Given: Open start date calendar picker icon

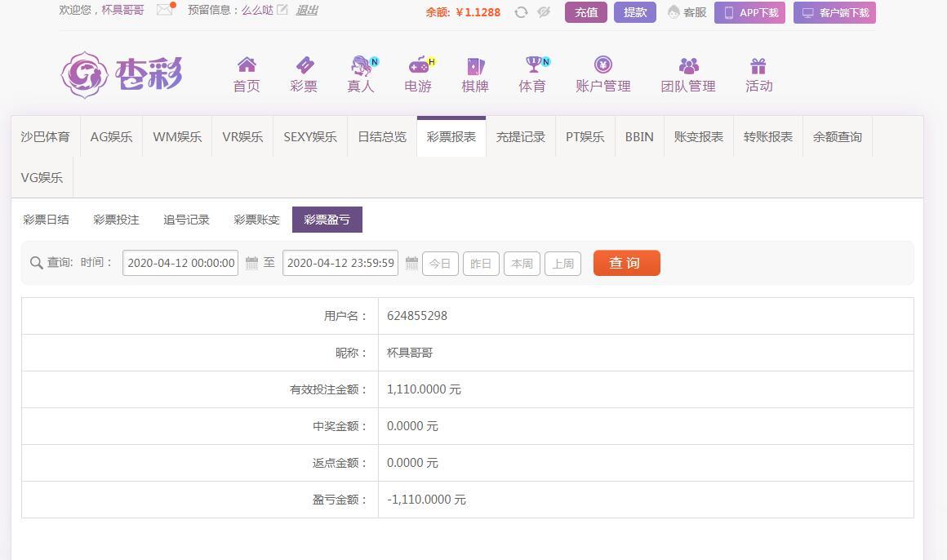Looking at the screenshot, I should pos(251,263).
